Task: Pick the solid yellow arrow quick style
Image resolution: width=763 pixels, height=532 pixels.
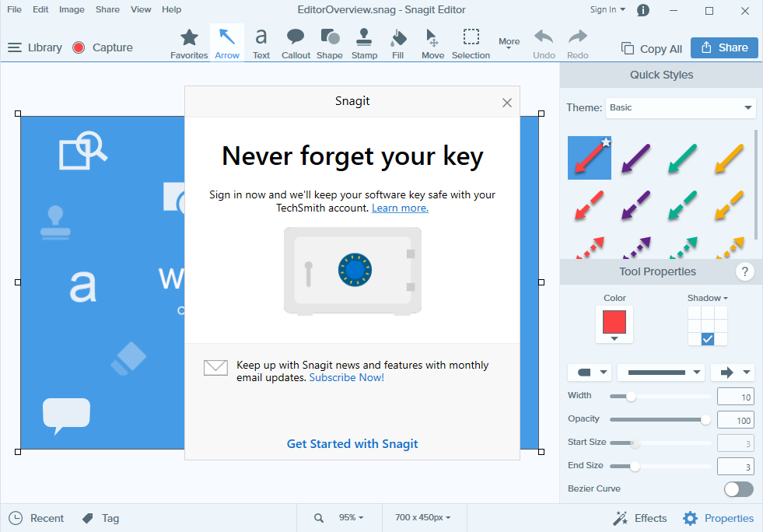Action: (729, 158)
